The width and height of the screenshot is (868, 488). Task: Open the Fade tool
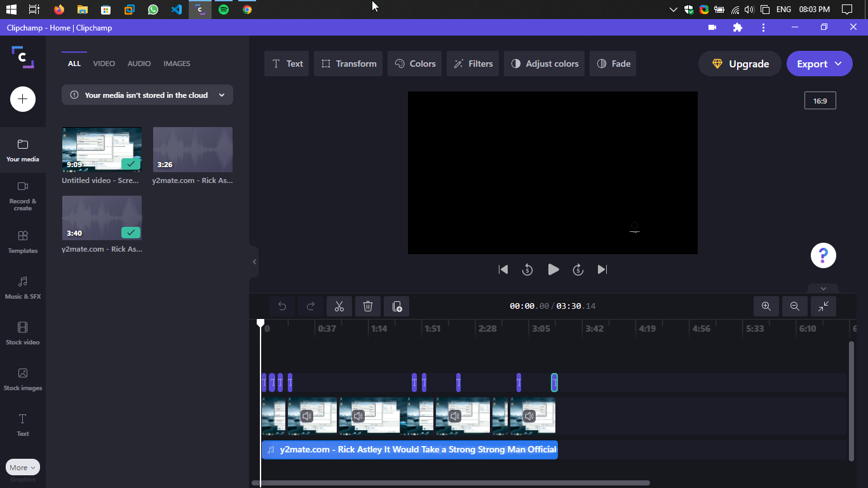613,64
